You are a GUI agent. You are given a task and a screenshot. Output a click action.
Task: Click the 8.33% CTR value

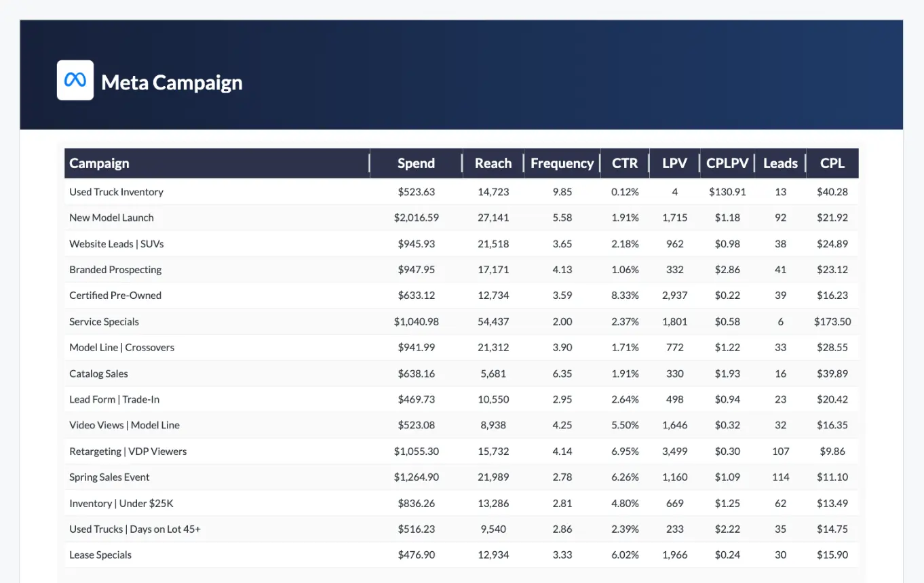click(625, 296)
